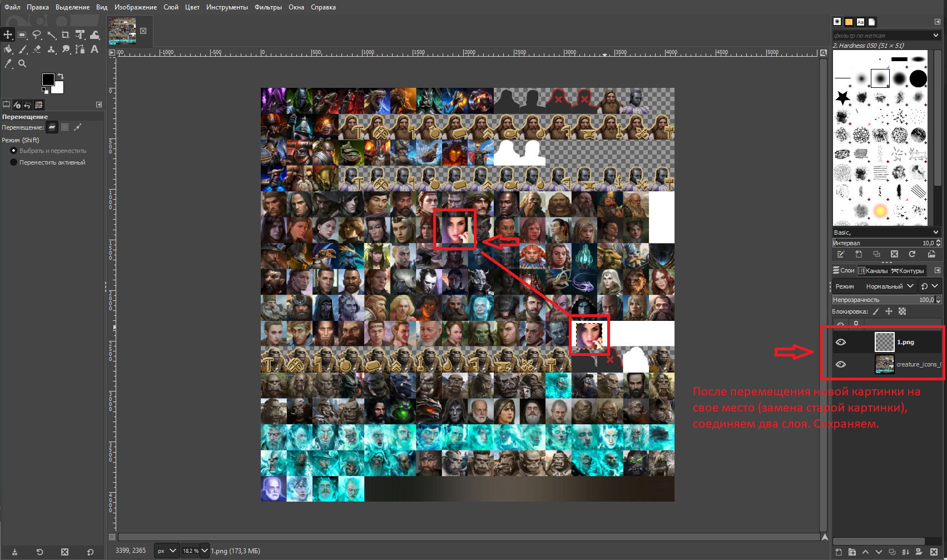Select the Paths tool
The height and width of the screenshot is (560, 947).
coord(80,49)
